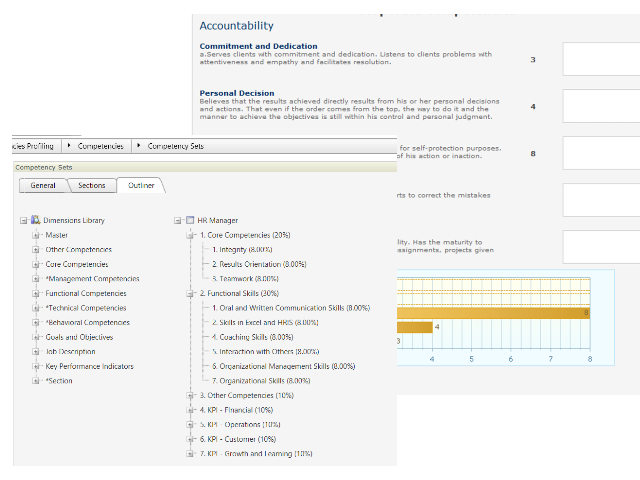Click the Accountability section heading
The height and width of the screenshot is (480, 640).
[x=236, y=26]
